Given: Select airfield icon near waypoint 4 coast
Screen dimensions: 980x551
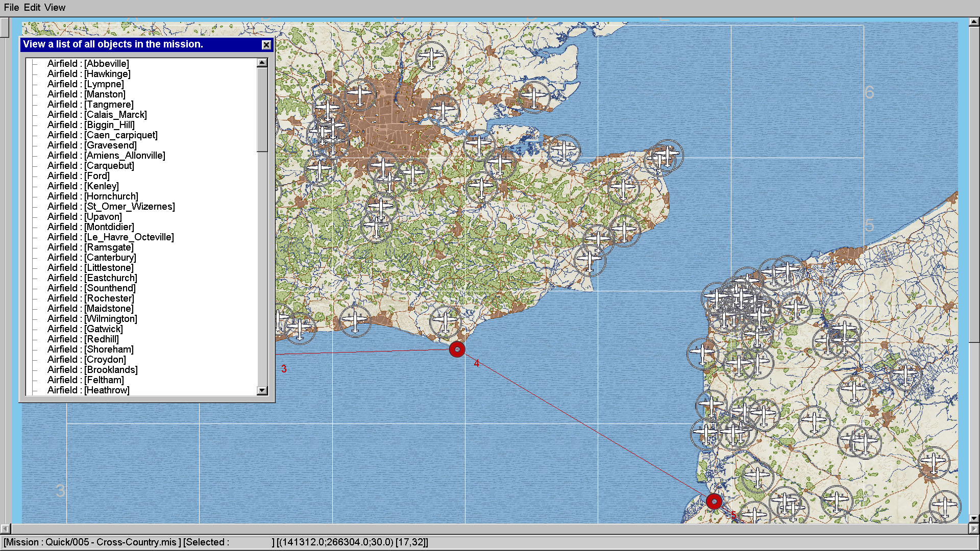Looking at the screenshot, I should (x=445, y=321).
